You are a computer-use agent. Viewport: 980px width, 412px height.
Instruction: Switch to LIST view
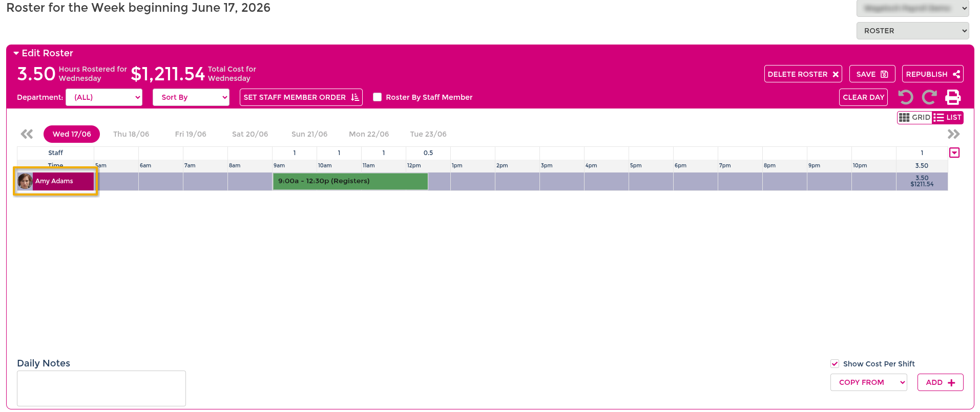pyautogui.click(x=948, y=118)
